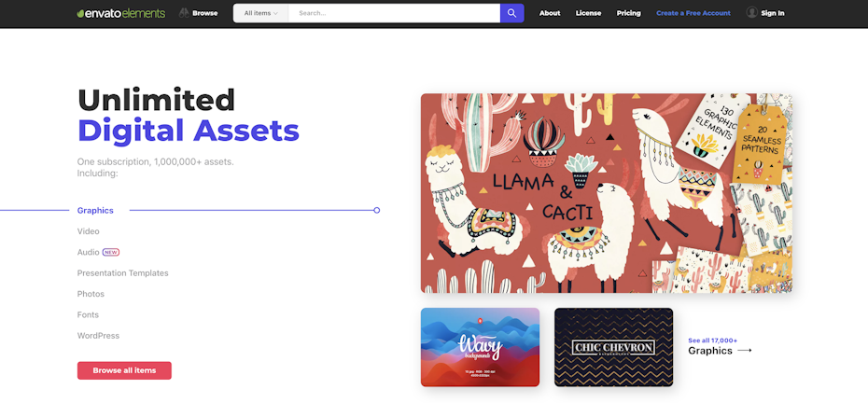Viewport: 868px width, 403px height.
Task: Click the arrow next to See all Graphics
Action: point(745,351)
